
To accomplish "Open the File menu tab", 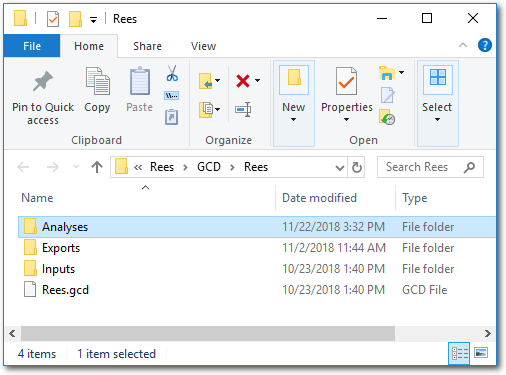I will pyautogui.click(x=32, y=46).
